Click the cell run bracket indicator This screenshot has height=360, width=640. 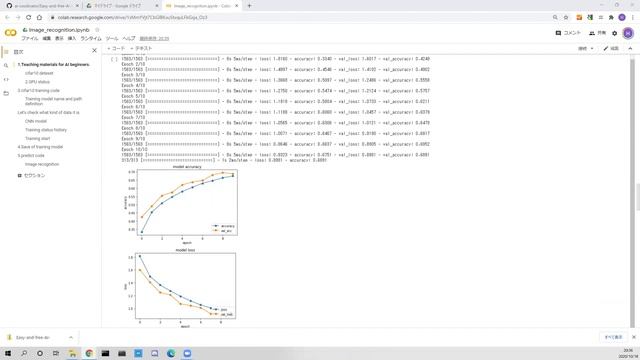pyautogui.click(x=114, y=59)
